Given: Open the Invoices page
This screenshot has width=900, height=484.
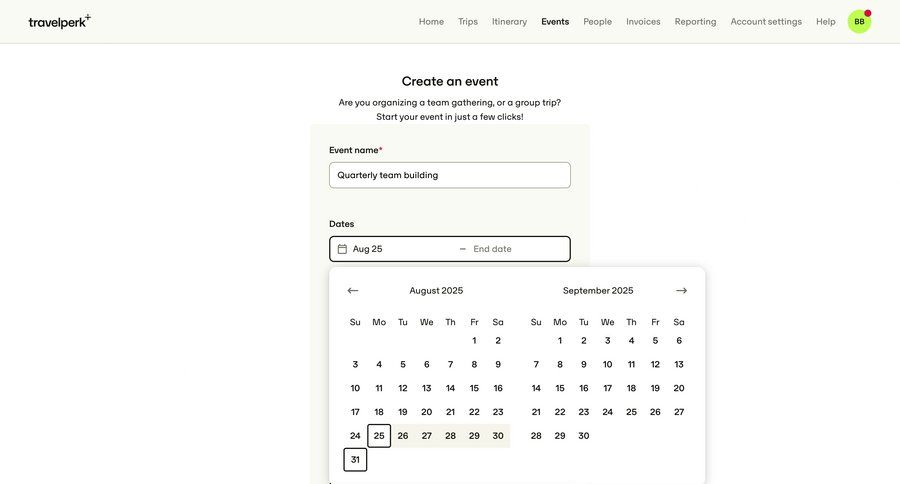Looking at the screenshot, I should [x=643, y=22].
